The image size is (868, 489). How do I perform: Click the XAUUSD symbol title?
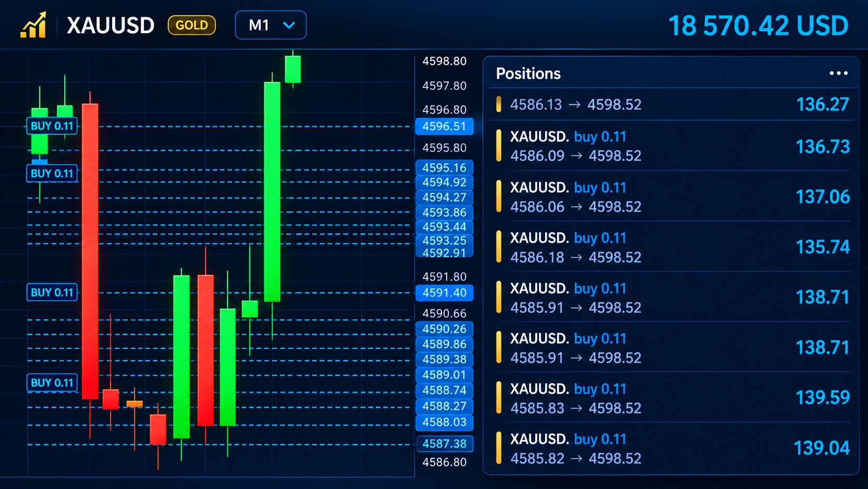[x=111, y=25]
